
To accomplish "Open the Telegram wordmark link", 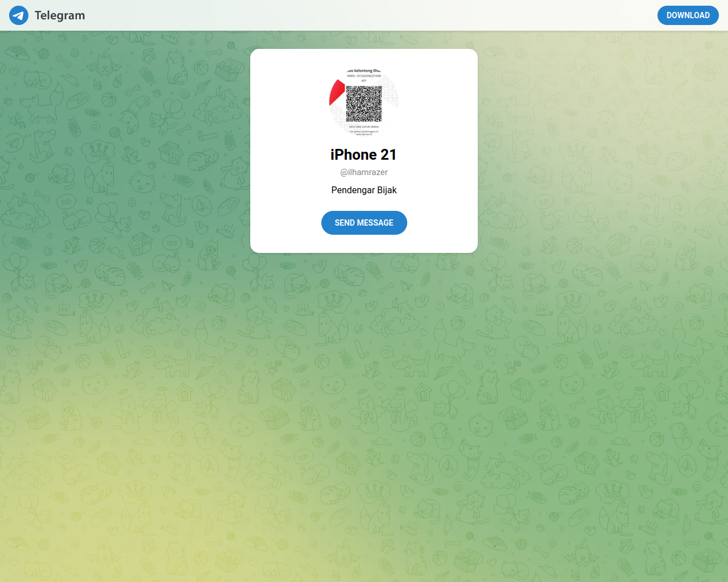I will pyautogui.click(x=60, y=15).
